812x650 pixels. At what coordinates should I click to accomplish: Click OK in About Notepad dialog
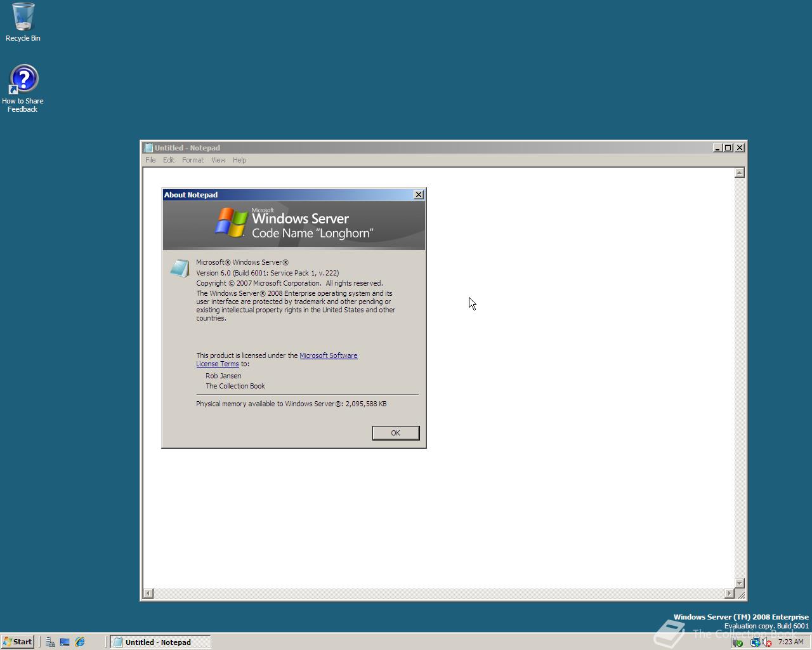pos(395,433)
